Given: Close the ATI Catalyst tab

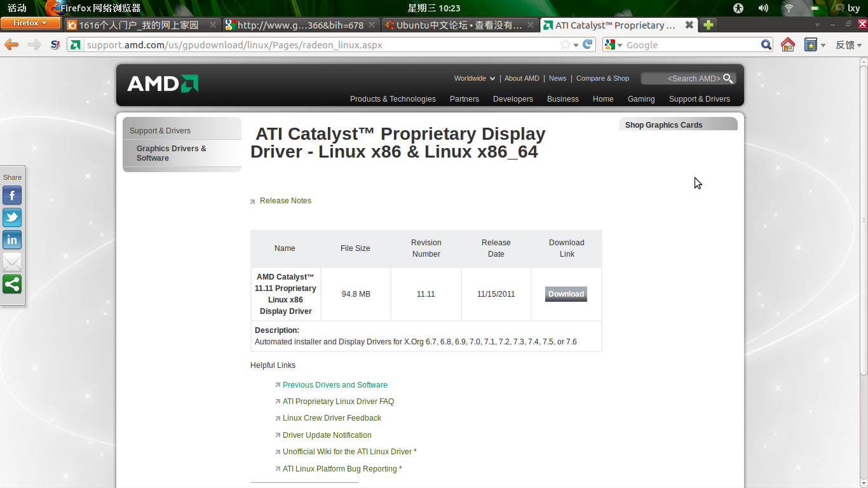Looking at the screenshot, I should coord(689,25).
